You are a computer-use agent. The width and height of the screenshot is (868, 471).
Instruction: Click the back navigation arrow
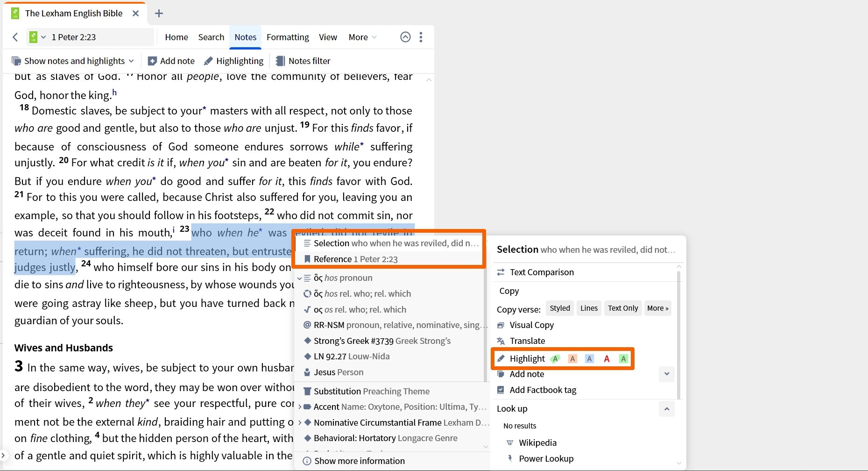[x=15, y=37]
